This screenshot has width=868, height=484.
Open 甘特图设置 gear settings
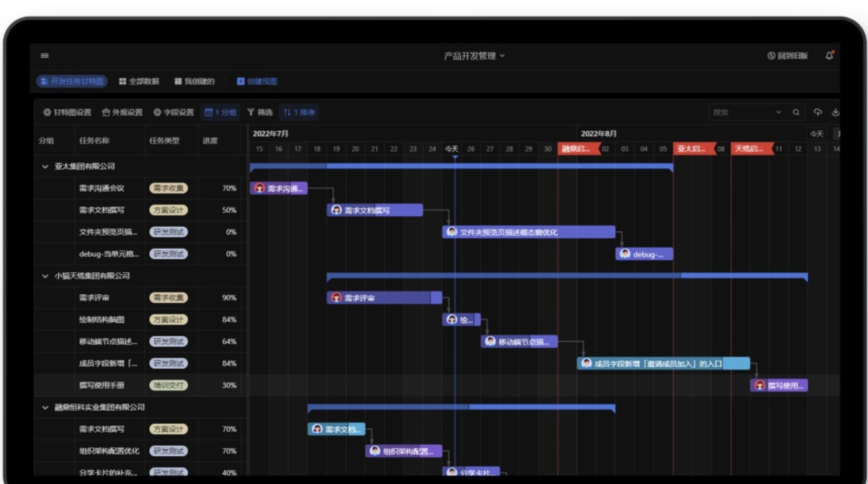67,112
